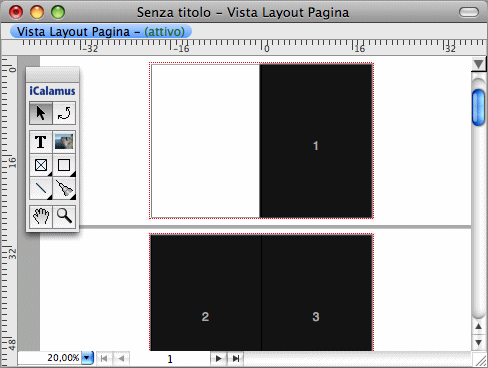Activate the magnifier zoom tool

64,217
